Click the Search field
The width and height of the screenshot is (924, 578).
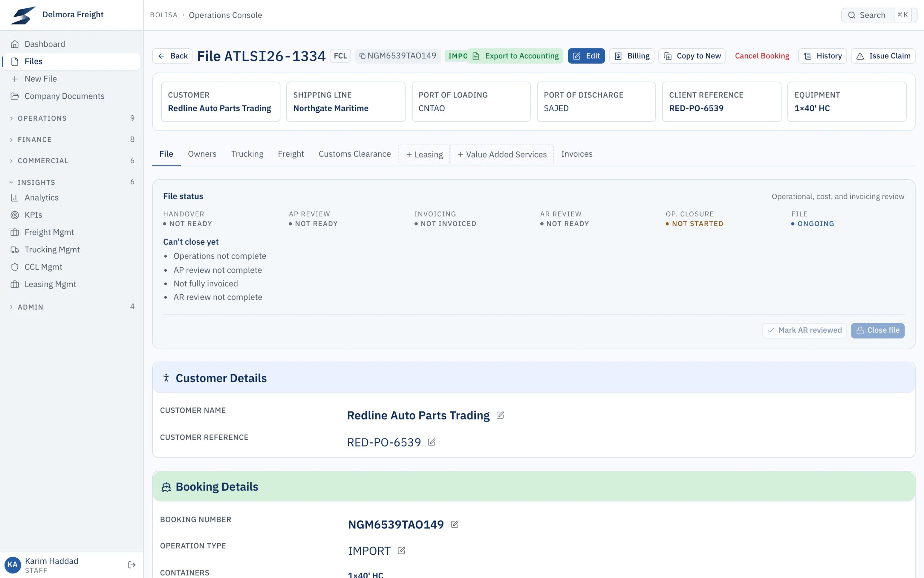[x=879, y=15]
